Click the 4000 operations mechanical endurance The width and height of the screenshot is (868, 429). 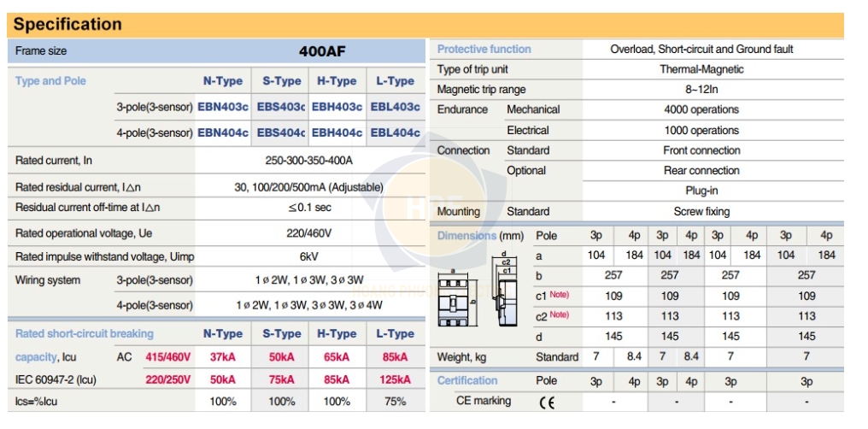click(x=702, y=109)
